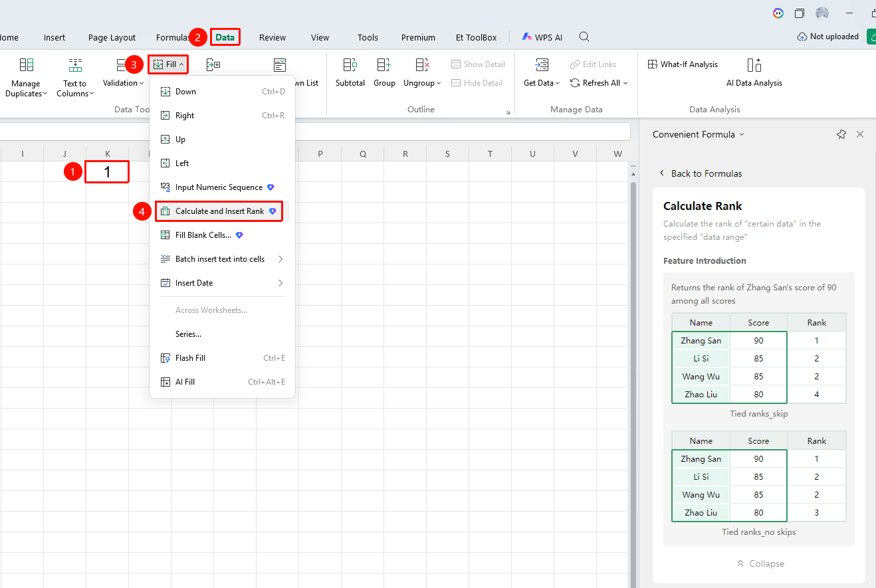Image resolution: width=876 pixels, height=588 pixels.
Task: Open the Ungroup dropdown arrow
Action: click(439, 83)
